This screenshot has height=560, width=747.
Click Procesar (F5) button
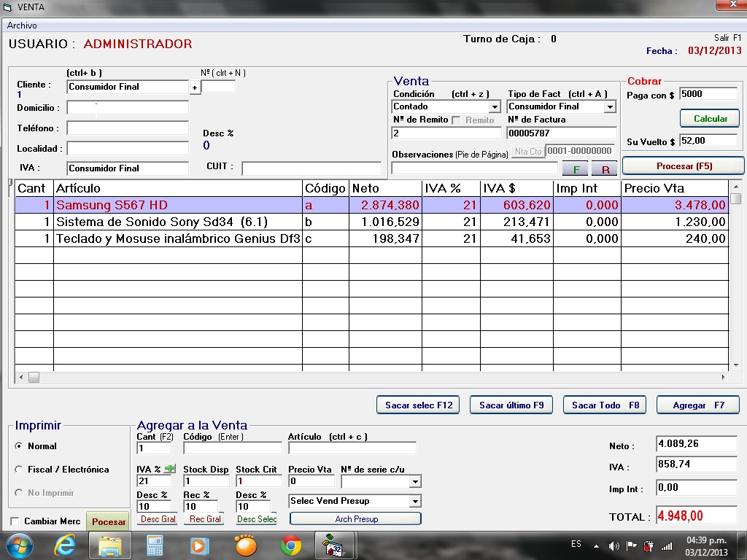coord(684,166)
